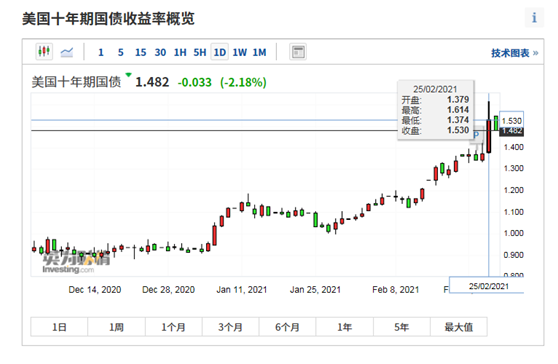Open the 1年 range tab
This screenshot has height=364, width=558.
[x=344, y=327]
